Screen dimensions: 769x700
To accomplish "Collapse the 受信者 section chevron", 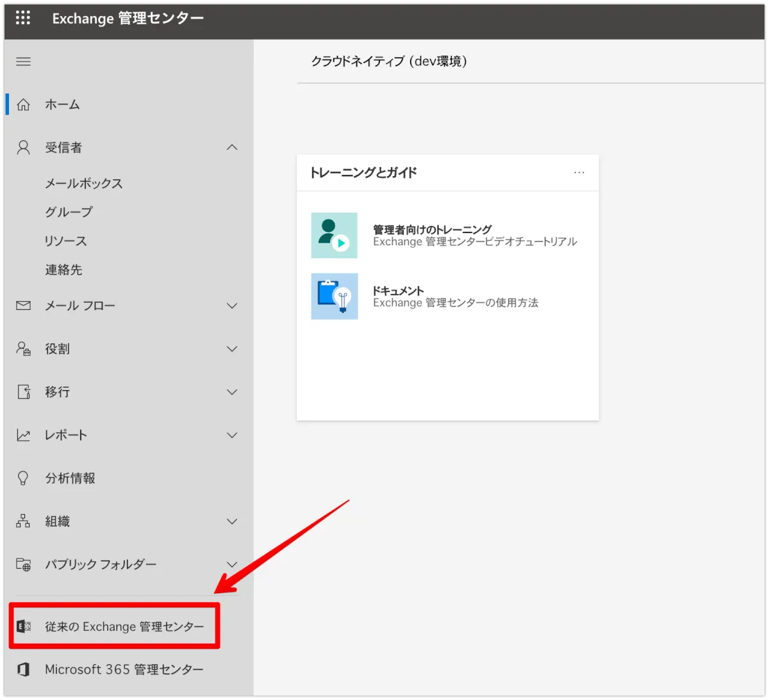I will 232,148.
